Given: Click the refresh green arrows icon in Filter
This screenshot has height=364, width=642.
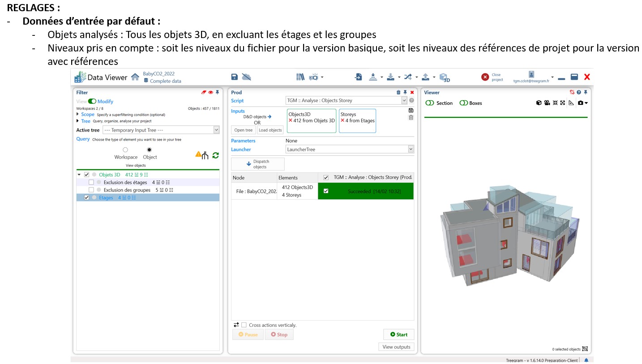Looking at the screenshot, I should tap(215, 155).
